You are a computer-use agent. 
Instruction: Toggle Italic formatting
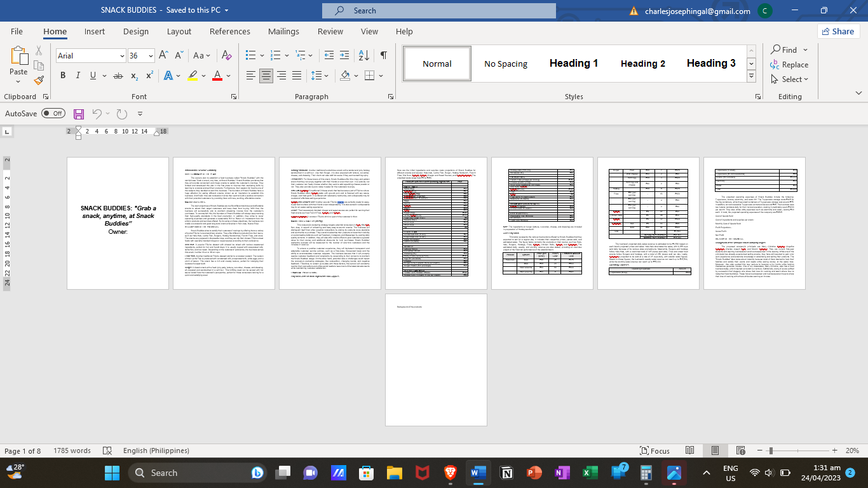tap(79, 76)
